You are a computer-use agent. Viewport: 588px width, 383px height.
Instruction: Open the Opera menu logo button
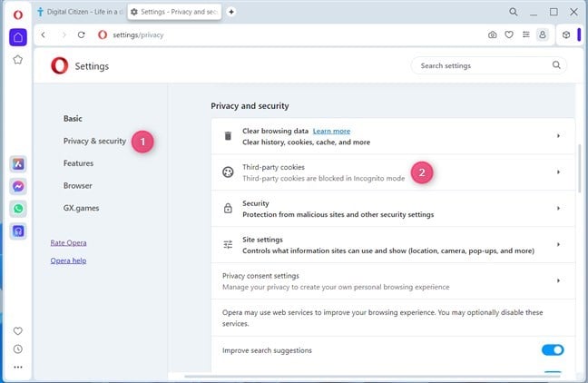pos(17,15)
